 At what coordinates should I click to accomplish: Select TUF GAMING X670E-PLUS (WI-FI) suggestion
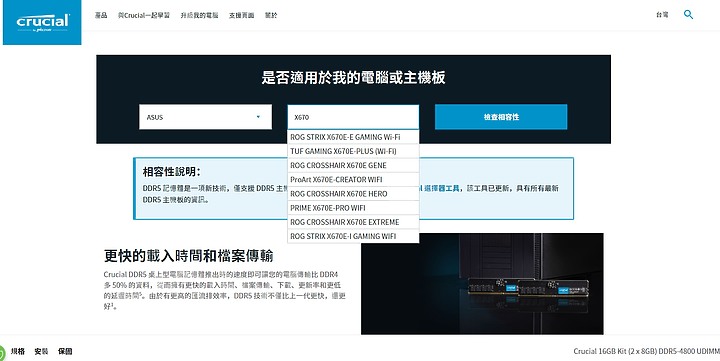353,151
